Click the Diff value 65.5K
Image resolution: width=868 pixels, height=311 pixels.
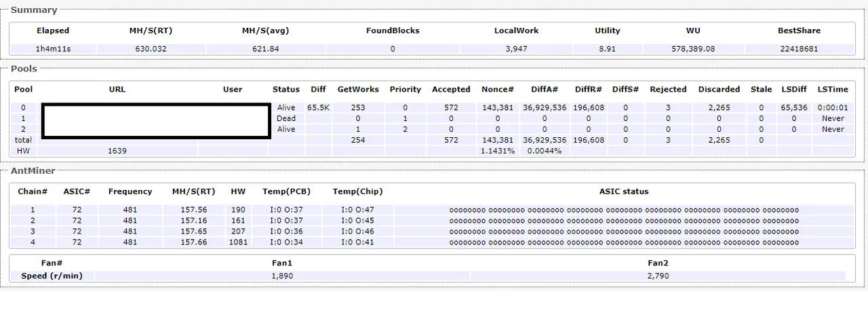coord(318,107)
